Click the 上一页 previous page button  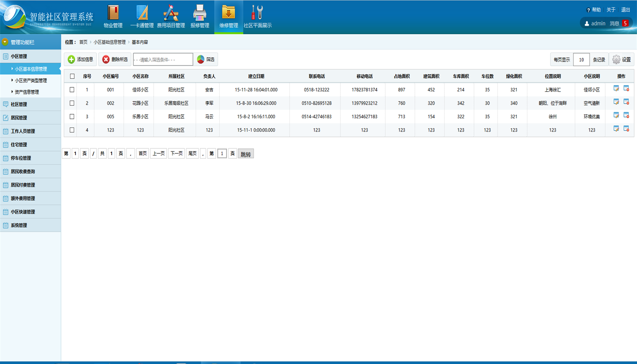pos(158,154)
